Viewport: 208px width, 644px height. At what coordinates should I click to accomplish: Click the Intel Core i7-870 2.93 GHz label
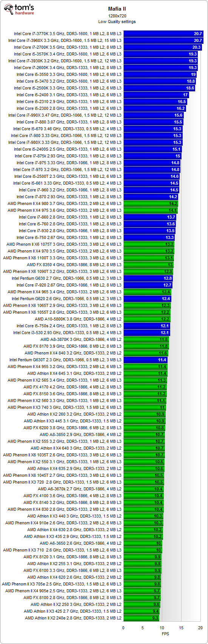(x=69, y=197)
